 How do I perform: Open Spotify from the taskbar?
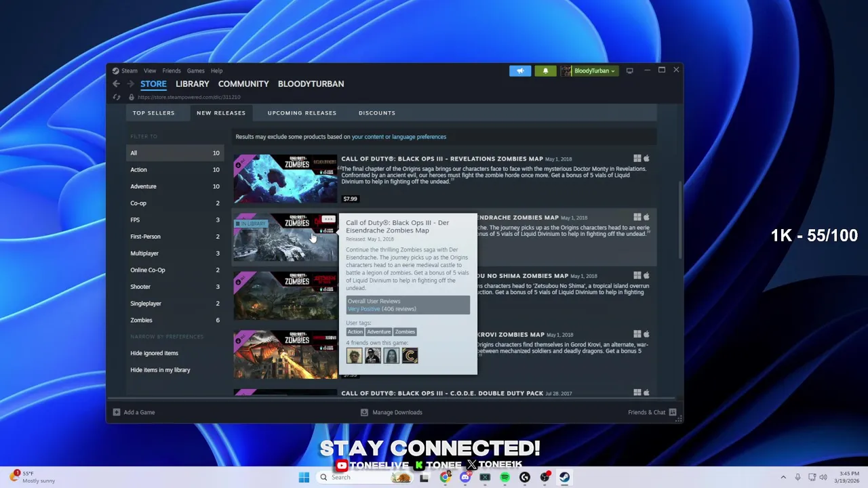click(505, 477)
